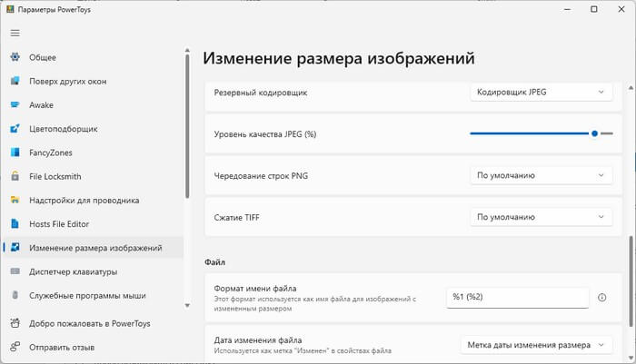
Task: Click the Always on Top (Поверх других окон) icon
Action: pos(15,81)
